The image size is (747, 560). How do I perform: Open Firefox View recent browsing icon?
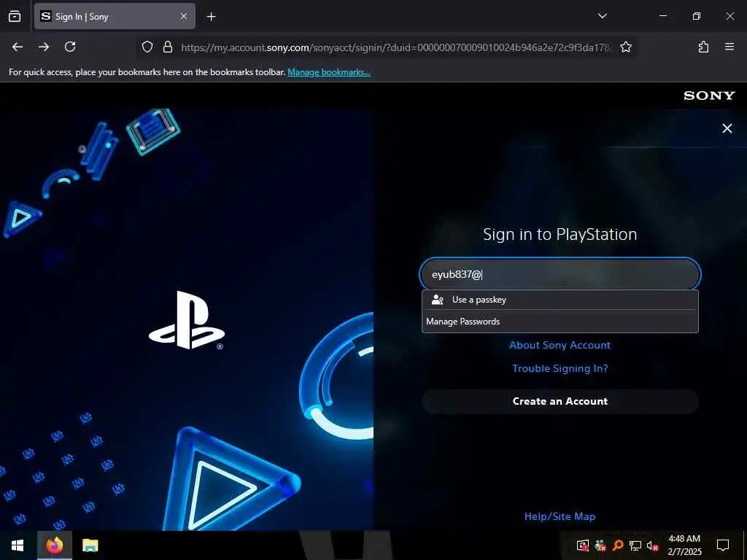[x=15, y=16]
